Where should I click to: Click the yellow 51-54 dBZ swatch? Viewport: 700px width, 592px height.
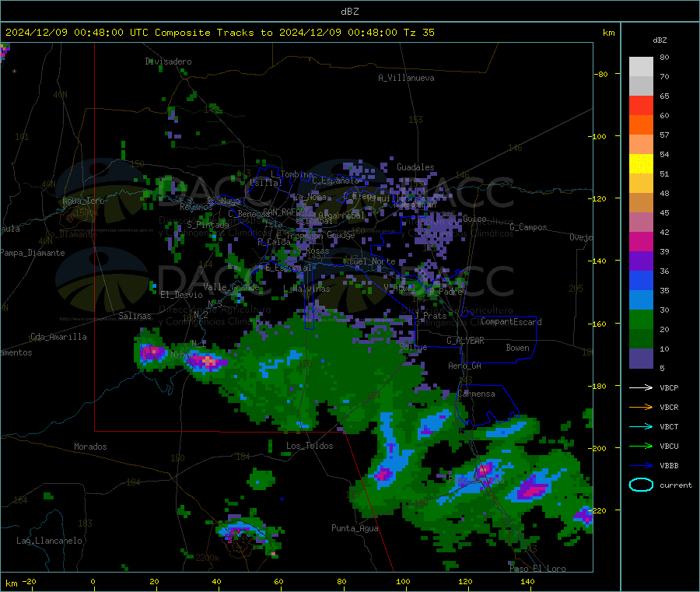pos(641,164)
